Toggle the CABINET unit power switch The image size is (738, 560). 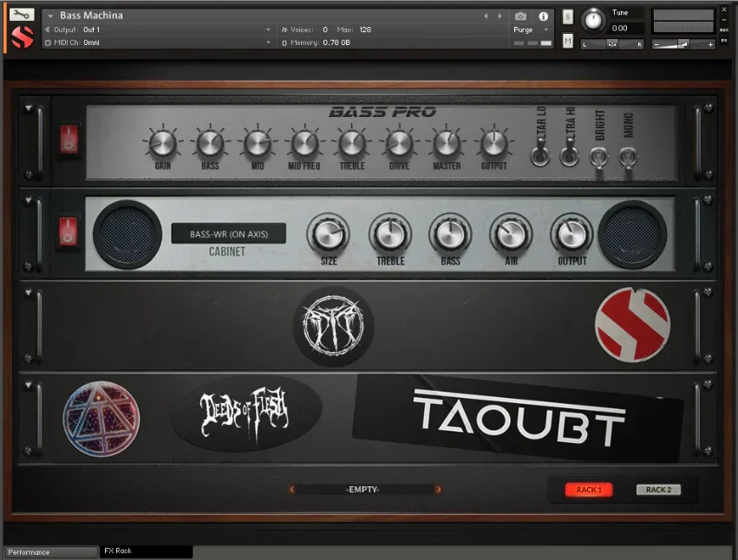click(x=68, y=231)
